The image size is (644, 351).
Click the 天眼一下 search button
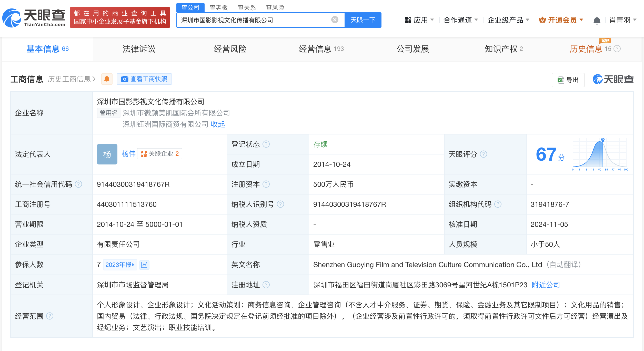[x=363, y=20]
